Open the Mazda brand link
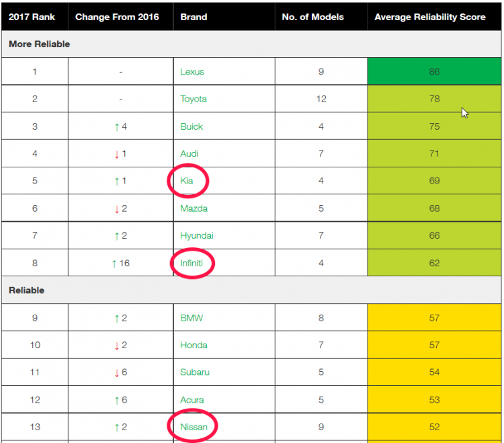 [x=194, y=208]
